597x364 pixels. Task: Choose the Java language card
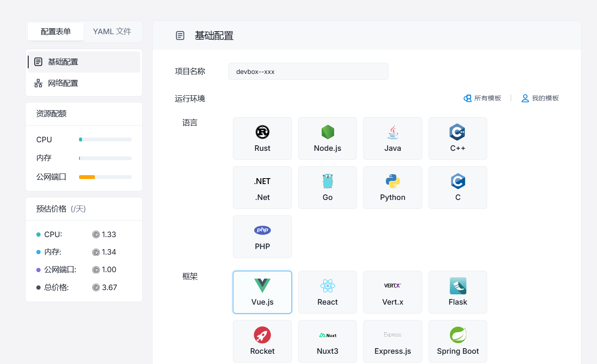click(393, 138)
